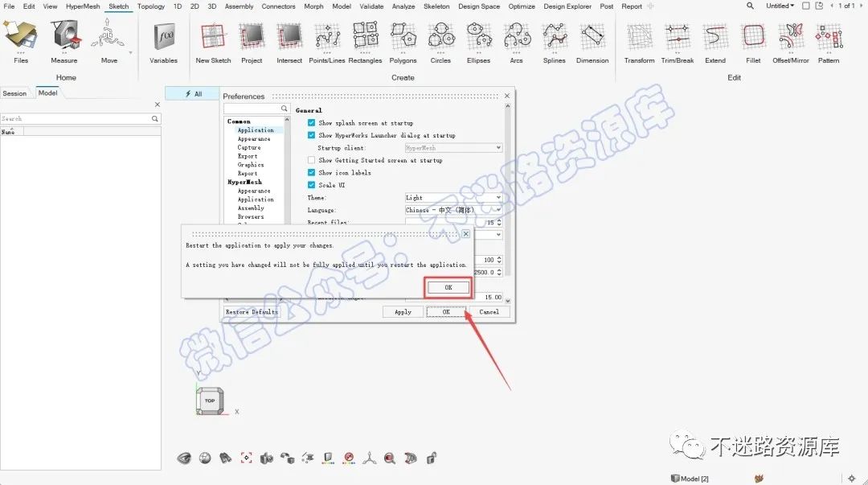868x485 pixels.
Task: Switch to the Design Explorer tab
Action: click(x=567, y=6)
